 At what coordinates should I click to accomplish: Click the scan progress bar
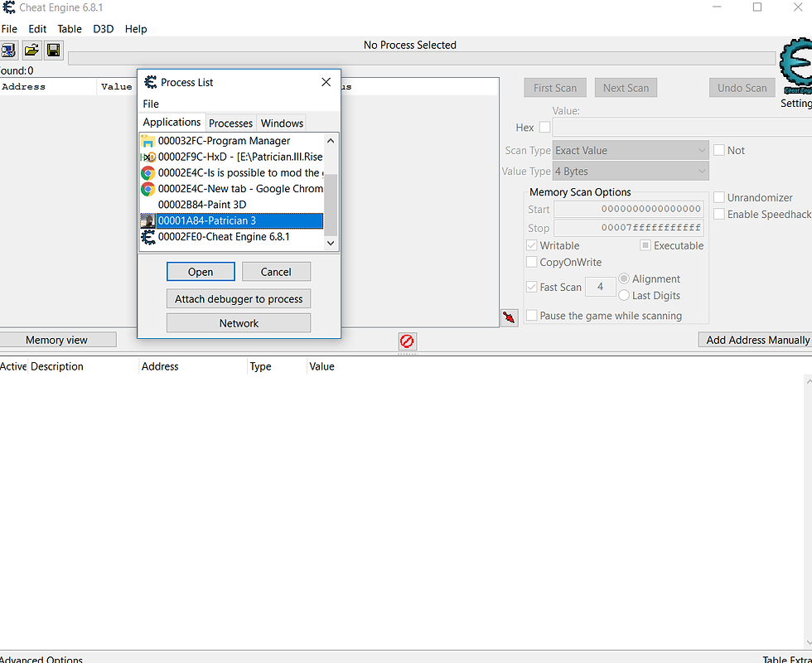click(x=422, y=58)
